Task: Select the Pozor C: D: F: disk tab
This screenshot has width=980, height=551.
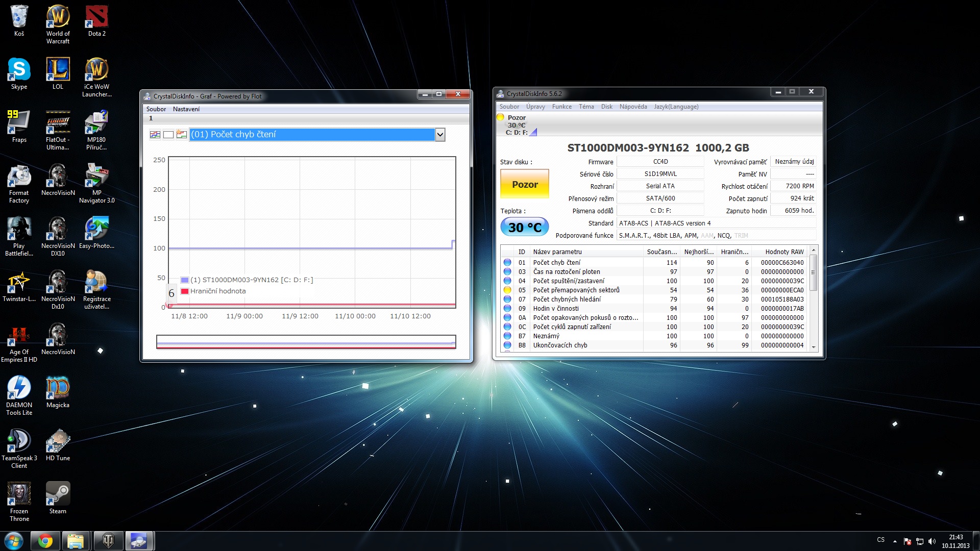Action: (517, 125)
